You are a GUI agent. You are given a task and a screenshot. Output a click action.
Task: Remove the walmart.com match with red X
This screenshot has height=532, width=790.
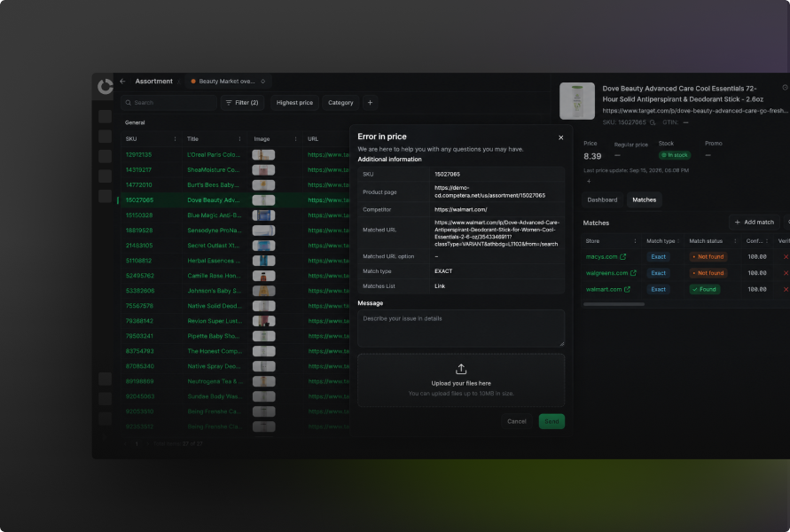[786, 289]
